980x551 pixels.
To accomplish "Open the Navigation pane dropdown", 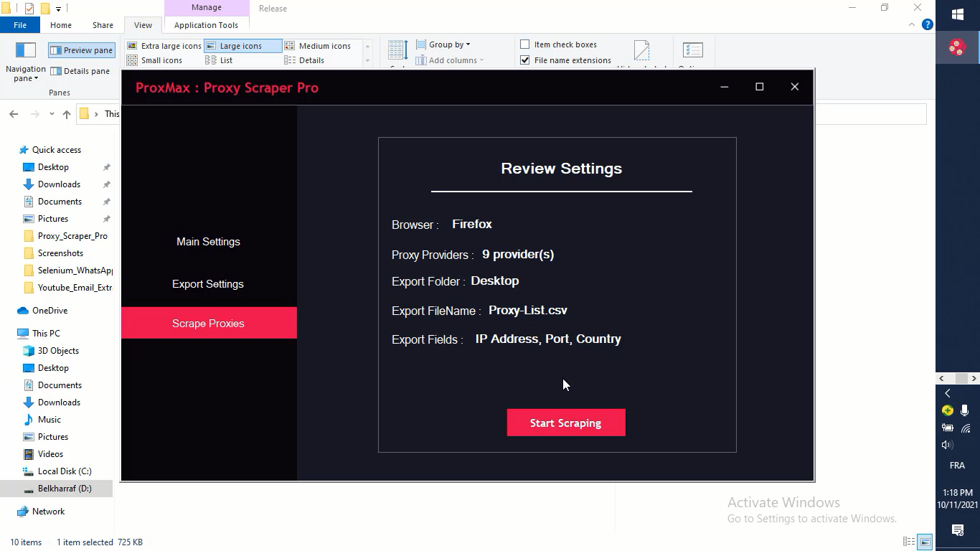I will click(26, 62).
